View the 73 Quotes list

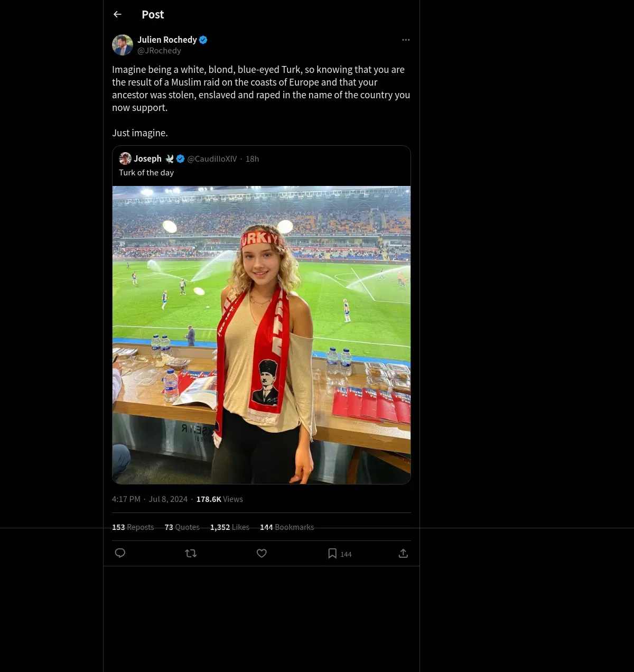click(x=182, y=527)
